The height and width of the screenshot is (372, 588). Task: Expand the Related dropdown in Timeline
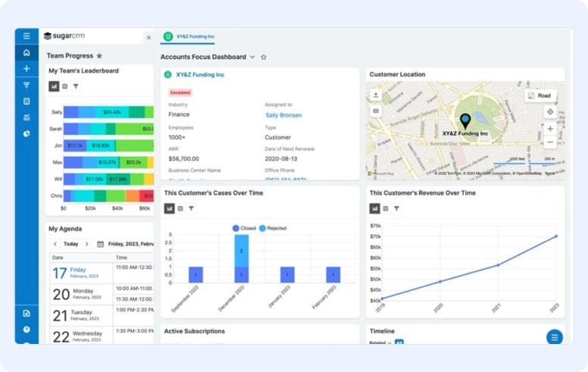point(380,342)
